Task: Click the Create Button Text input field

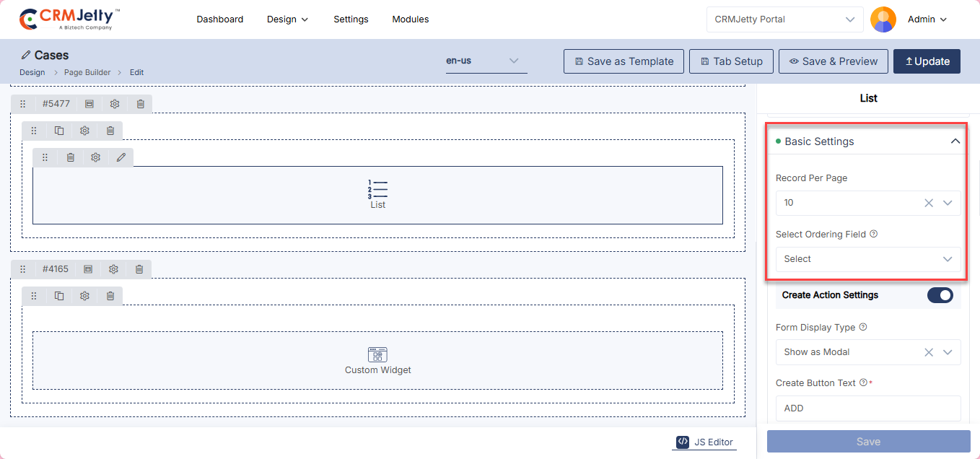Action: 867,408
